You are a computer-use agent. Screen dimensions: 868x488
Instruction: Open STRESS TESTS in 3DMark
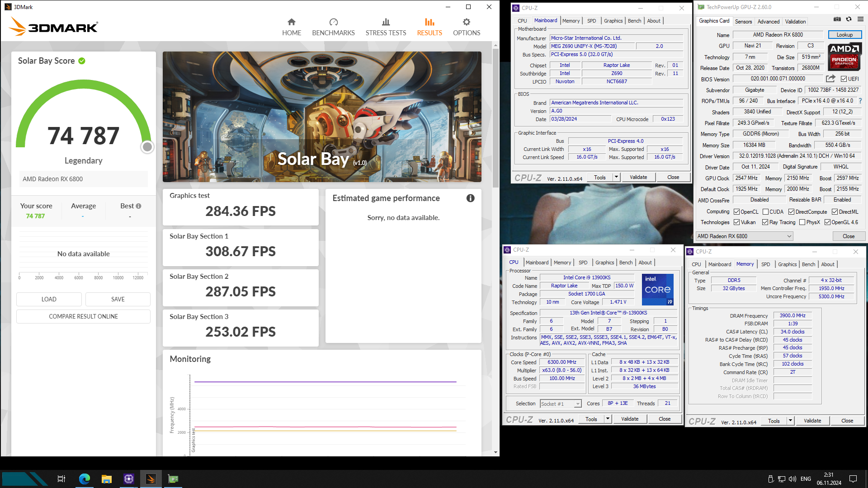(386, 27)
